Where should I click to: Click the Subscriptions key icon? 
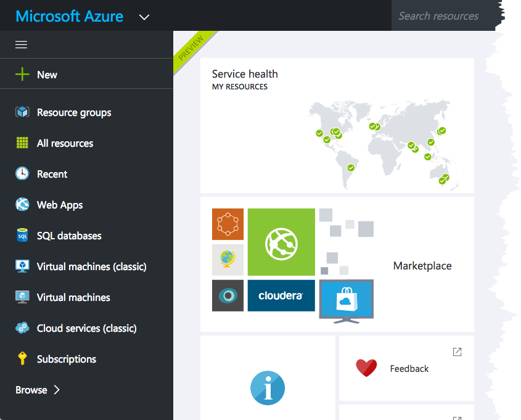[22, 358]
